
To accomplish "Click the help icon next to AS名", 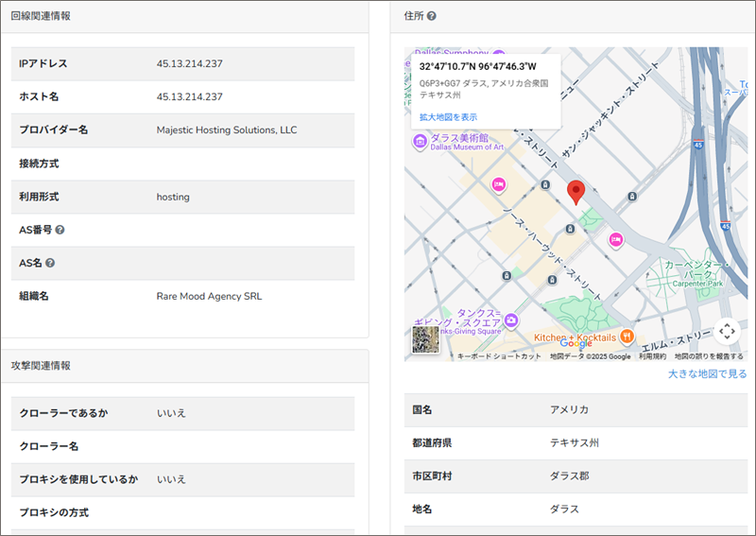I will 50,263.
